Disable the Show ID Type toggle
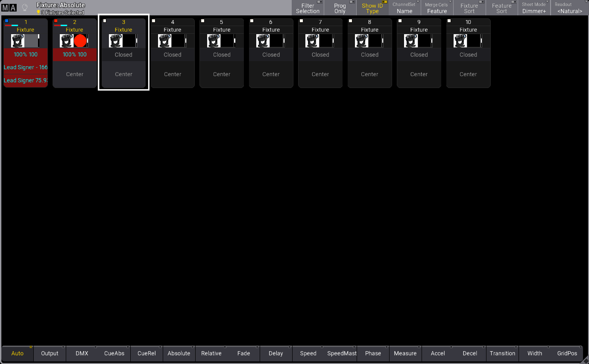 (x=372, y=8)
